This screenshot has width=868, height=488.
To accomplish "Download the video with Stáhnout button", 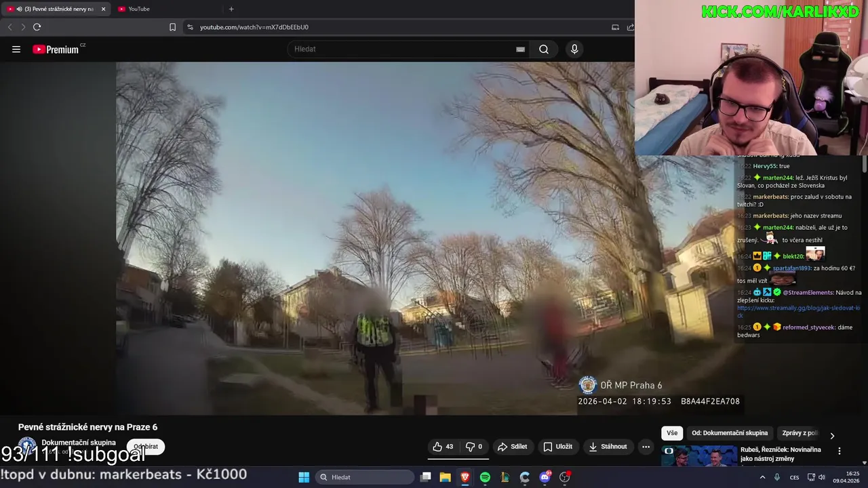I will tap(608, 447).
